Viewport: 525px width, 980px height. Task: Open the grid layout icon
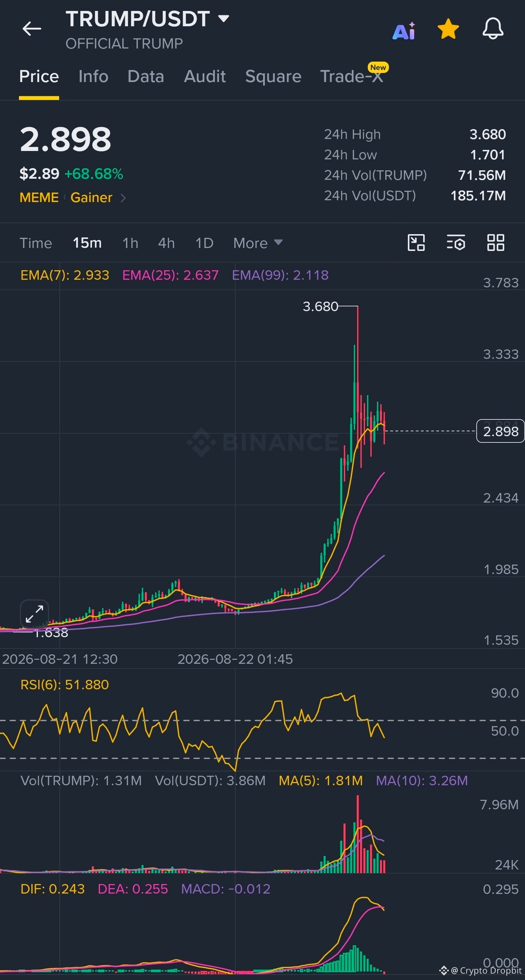(x=496, y=243)
